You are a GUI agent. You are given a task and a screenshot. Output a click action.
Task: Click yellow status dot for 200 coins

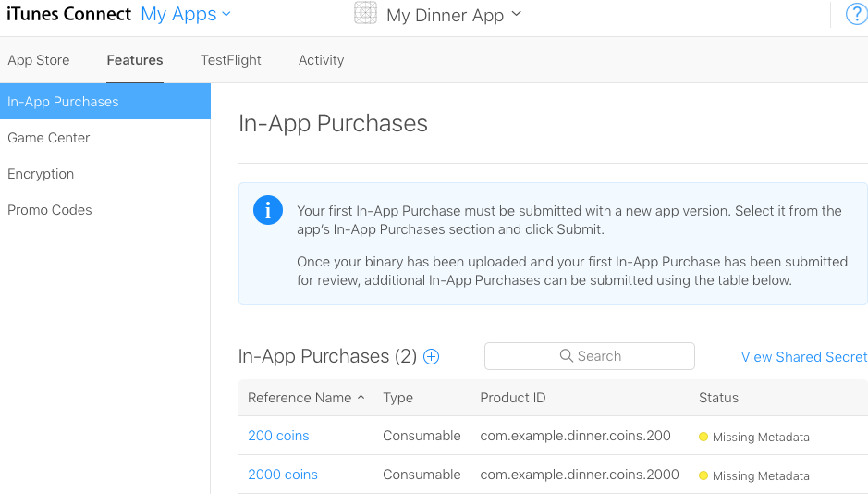click(703, 437)
